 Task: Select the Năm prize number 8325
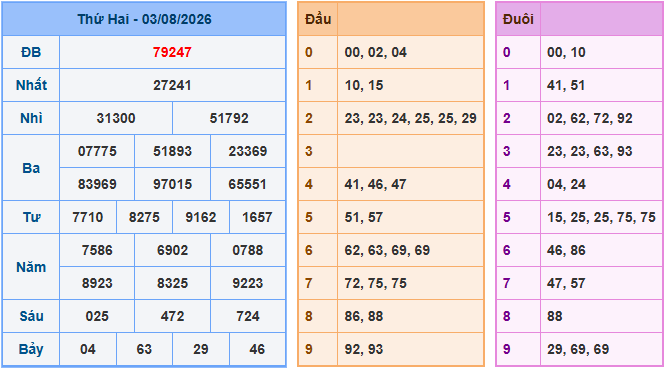point(172,283)
